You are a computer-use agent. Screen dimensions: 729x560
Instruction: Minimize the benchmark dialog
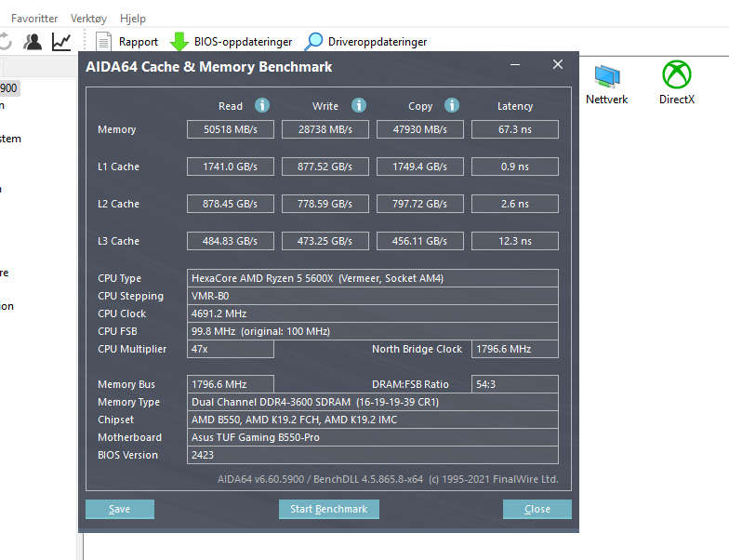click(x=515, y=65)
